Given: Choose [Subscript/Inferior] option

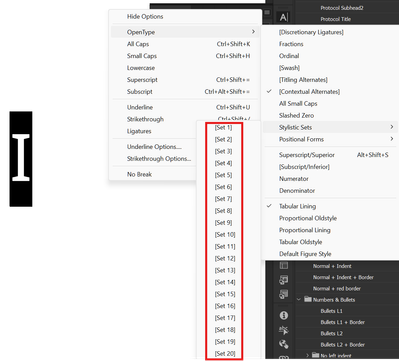Looking at the screenshot, I should (x=304, y=167).
